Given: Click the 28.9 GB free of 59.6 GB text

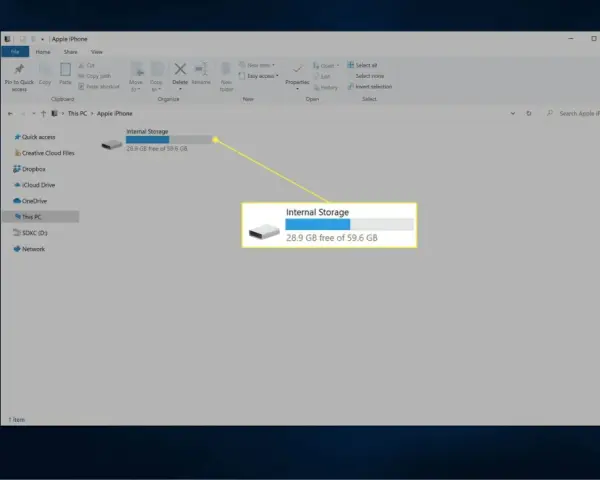Looking at the screenshot, I should (157, 149).
